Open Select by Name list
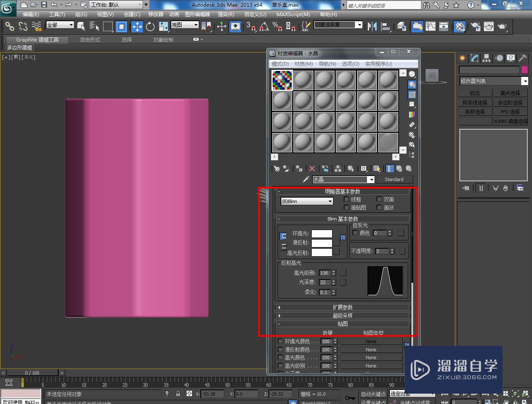The width and height of the screenshot is (532, 404). click(94, 27)
